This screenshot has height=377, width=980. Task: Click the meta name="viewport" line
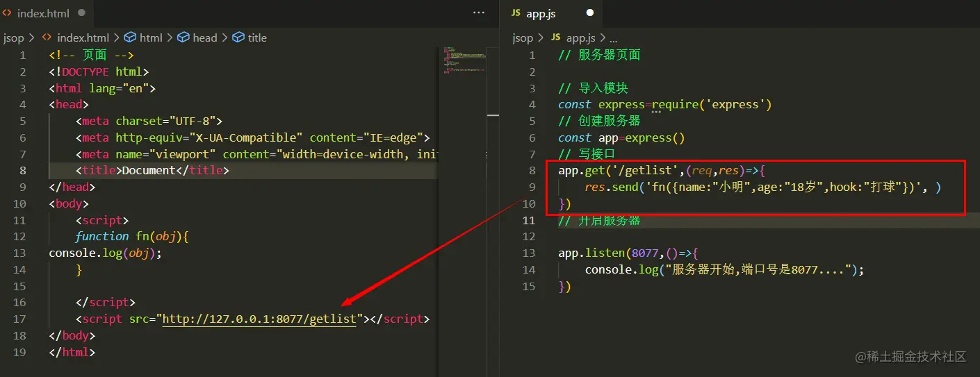coord(256,154)
